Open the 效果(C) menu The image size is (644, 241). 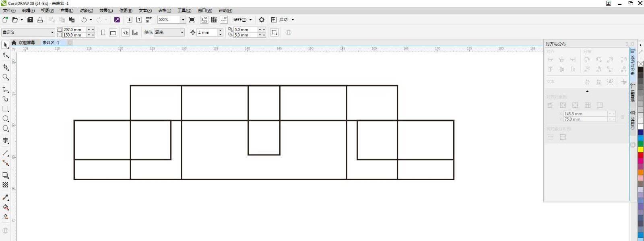(106, 10)
